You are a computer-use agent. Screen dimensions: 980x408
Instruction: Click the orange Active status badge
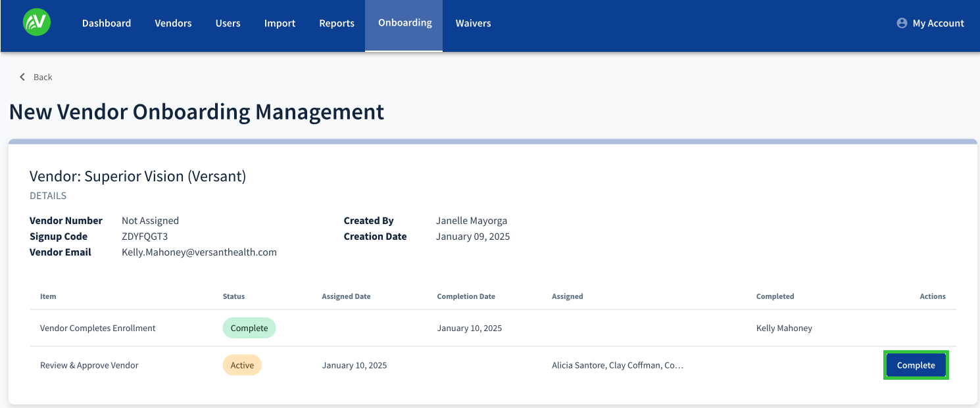tap(242, 365)
